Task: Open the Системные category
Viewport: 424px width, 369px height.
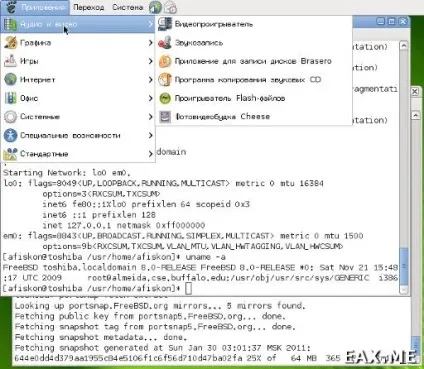Action: 78,117
